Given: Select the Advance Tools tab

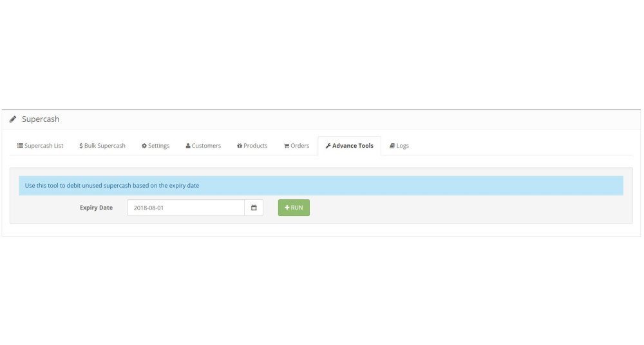Looking at the screenshot, I should (350, 146).
